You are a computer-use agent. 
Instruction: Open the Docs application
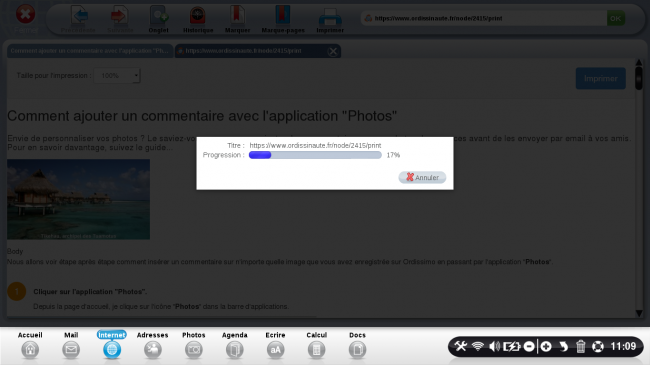pos(357,350)
